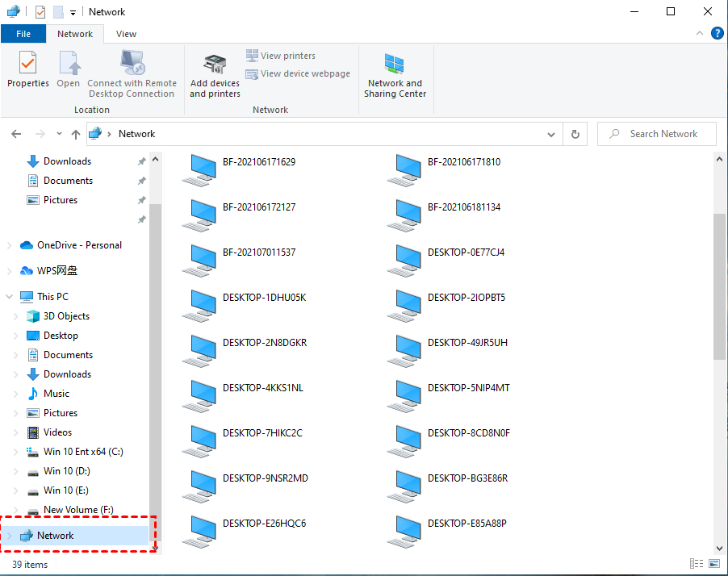Open the File menu
Viewport: 728px width, 576px height.
coord(23,34)
